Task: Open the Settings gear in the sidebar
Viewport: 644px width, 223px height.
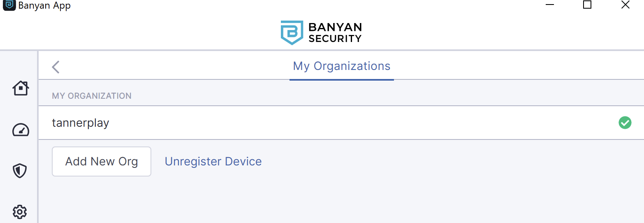Action: tap(20, 212)
